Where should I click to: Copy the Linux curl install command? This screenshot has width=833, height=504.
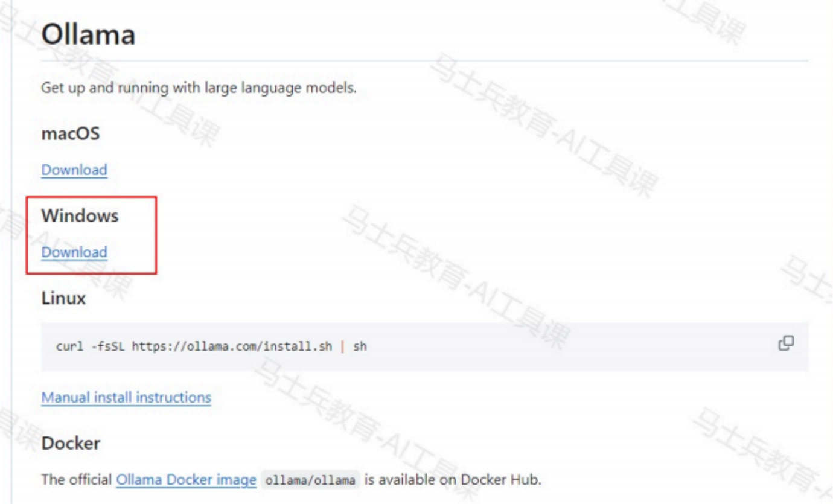pos(786,343)
